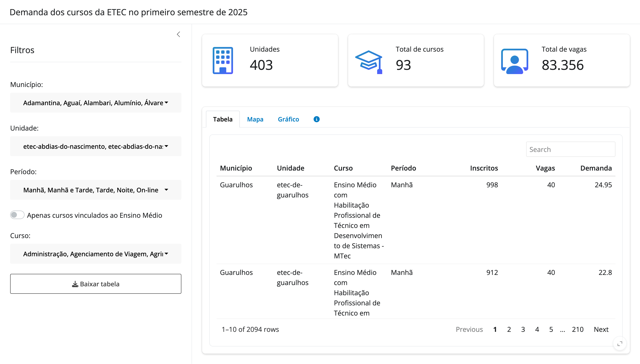The image size is (640, 364).
Task: Click the Total de vagas person icon
Action: [x=514, y=61]
